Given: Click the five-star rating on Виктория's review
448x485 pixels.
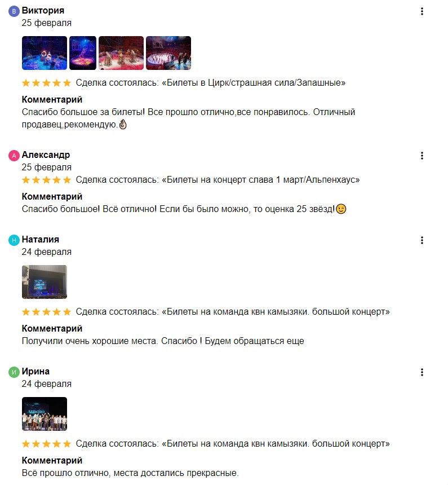Looking at the screenshot, I should 46,83.
